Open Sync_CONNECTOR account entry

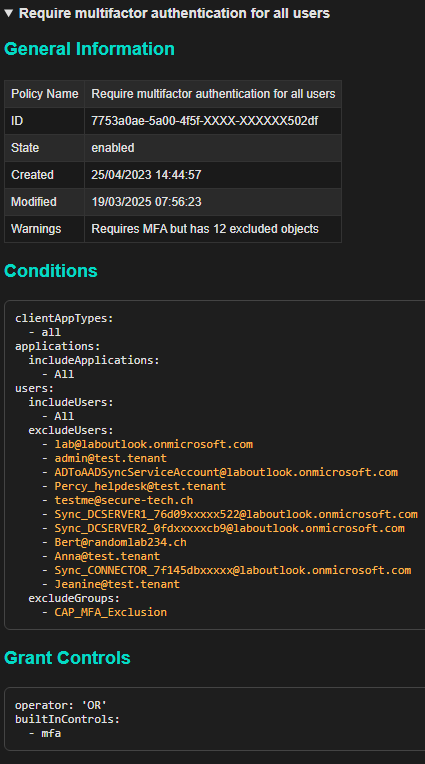coord(233,571)
